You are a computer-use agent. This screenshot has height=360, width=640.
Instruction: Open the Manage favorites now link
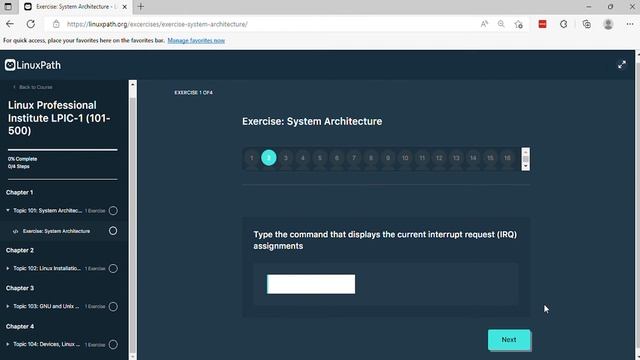196,40
